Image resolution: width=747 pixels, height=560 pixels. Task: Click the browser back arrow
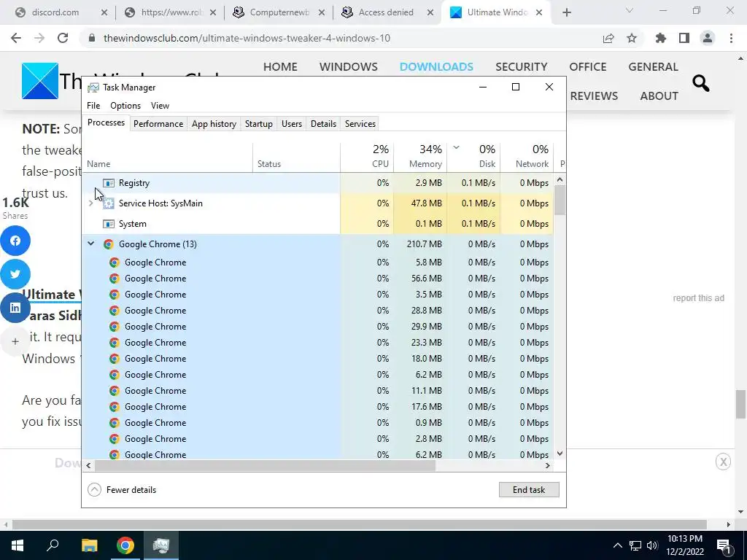click(16, 38)
